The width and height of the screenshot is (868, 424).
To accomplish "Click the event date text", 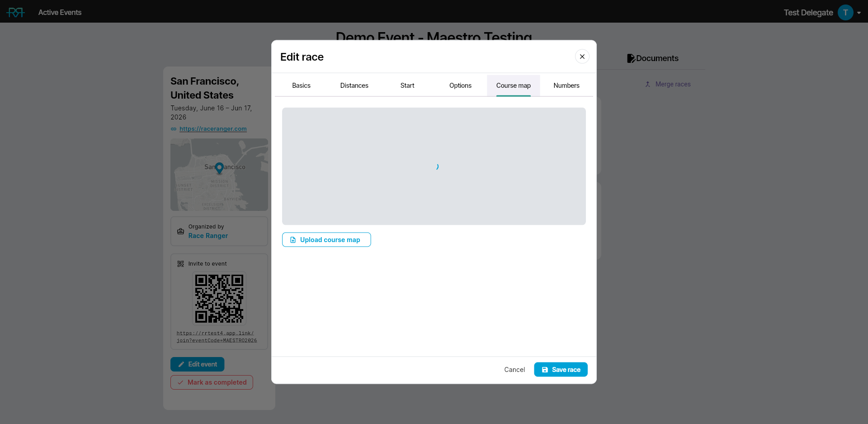I will point(211,113).
